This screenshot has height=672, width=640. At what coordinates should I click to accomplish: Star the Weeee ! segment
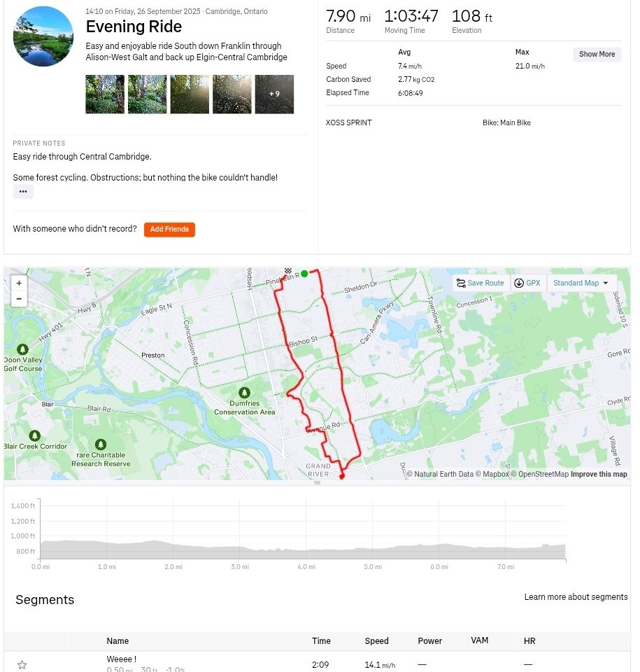22,665
